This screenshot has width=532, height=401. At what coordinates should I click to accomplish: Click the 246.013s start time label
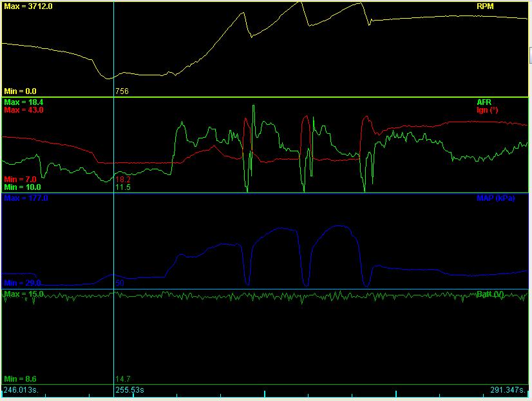(21, 390)
